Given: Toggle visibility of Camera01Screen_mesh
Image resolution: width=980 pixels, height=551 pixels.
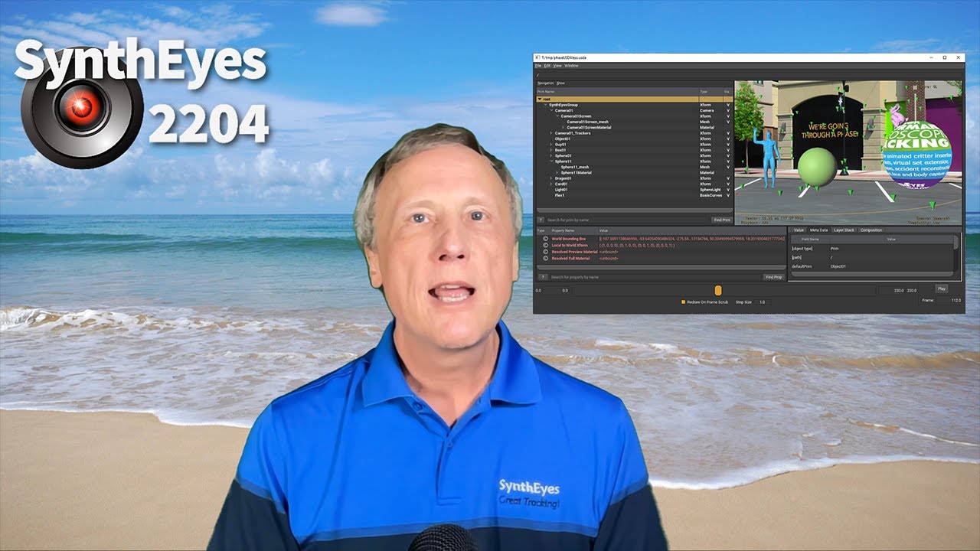Looking at the screenshot, I should coord(728,122).
